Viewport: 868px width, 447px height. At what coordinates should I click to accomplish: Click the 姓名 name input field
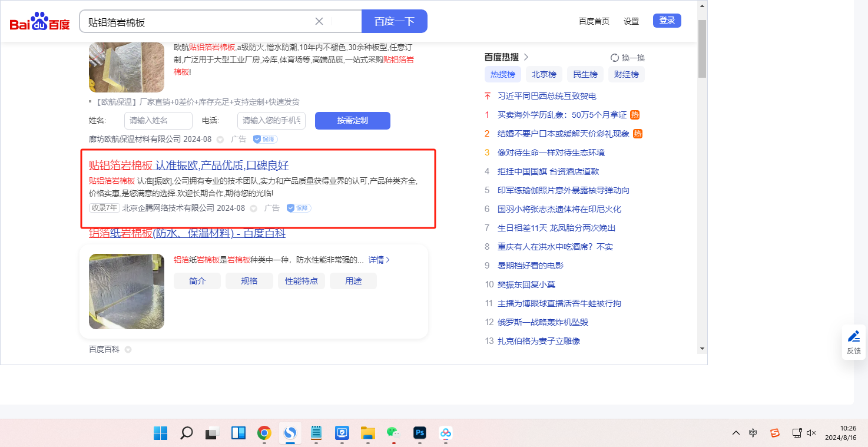158,121
